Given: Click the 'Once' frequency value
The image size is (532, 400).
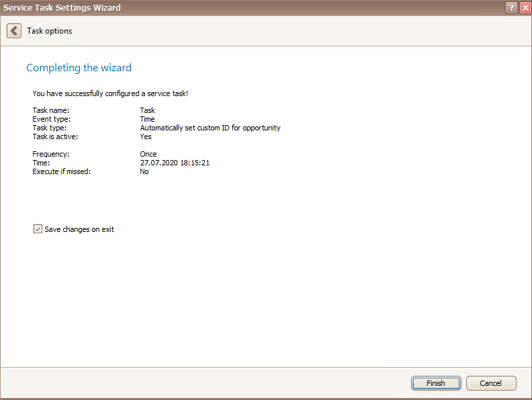Looking at the screenshot, I should pyautogui.click(x=148, y=154).
